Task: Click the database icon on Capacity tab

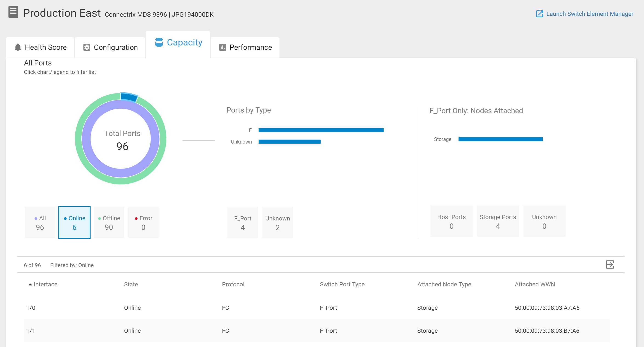Action: pyautogui.click(x=159, y=42)
